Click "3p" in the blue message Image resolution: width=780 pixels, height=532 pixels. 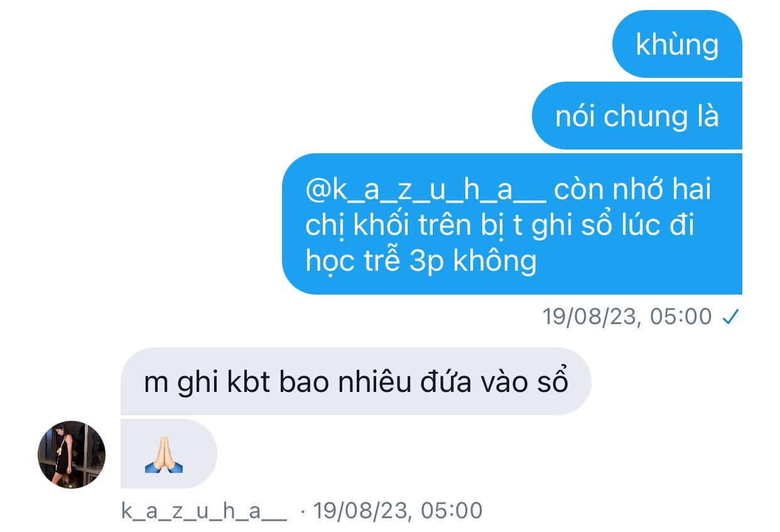426,261
